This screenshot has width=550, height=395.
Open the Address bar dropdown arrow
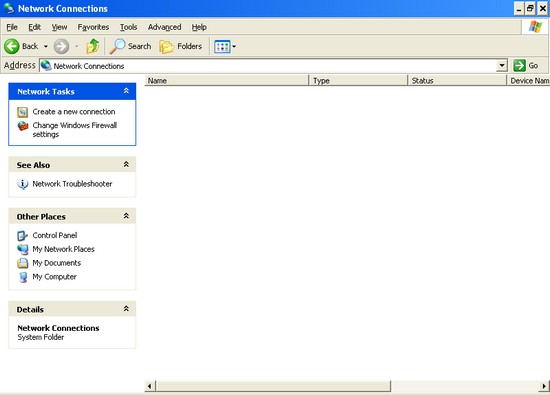[x=502, y=66]
